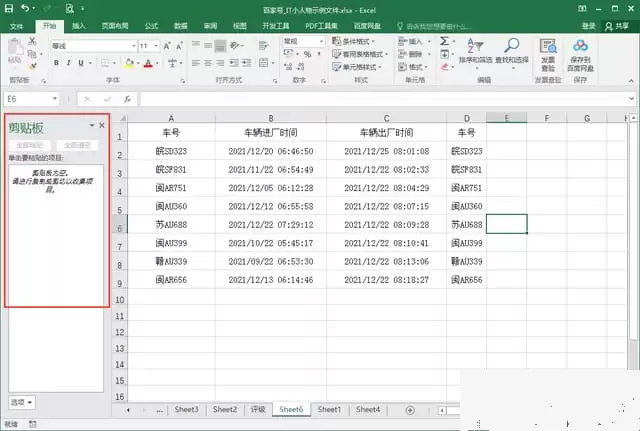The image size is (640, 431).
Task: Decrease decimal places
Action: coord(300,67)
